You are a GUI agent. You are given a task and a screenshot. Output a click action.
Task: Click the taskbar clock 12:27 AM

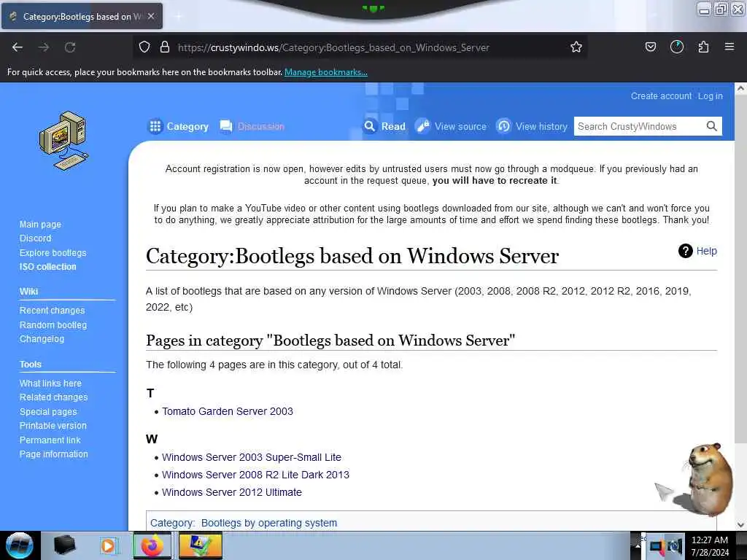tap(710, 540)
